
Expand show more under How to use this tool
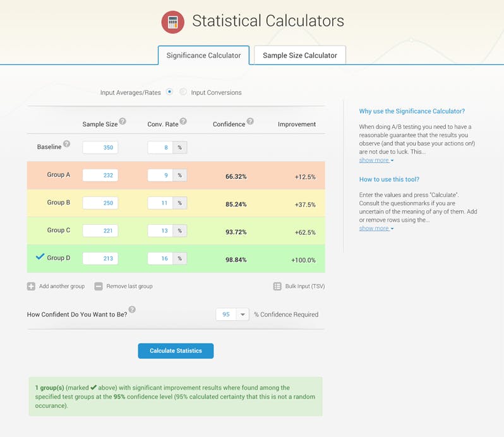tap(376, 228)
